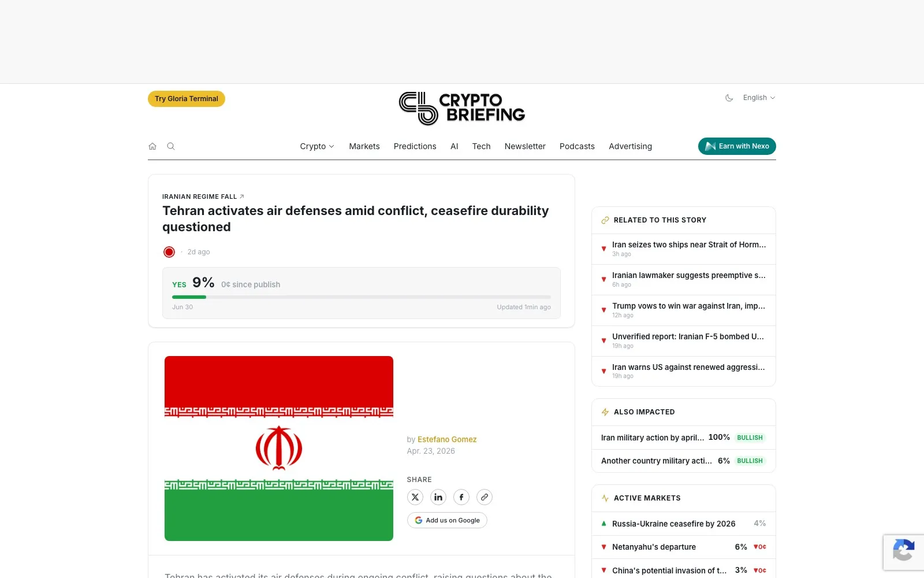Click BULLISH tag on Iran military action
Screen dimensions: 924x578
tap(750, 438)
